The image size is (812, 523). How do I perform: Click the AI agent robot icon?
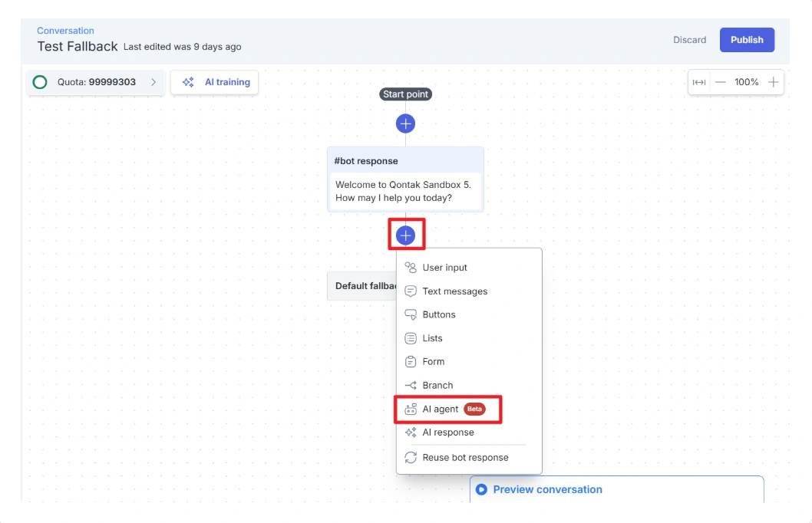click(410, 410)
